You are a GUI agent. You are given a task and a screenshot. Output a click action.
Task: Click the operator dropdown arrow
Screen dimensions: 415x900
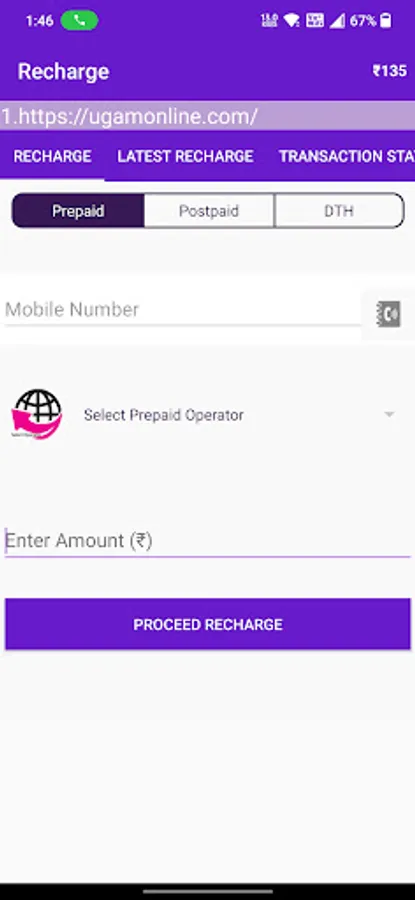coord(389,414)
